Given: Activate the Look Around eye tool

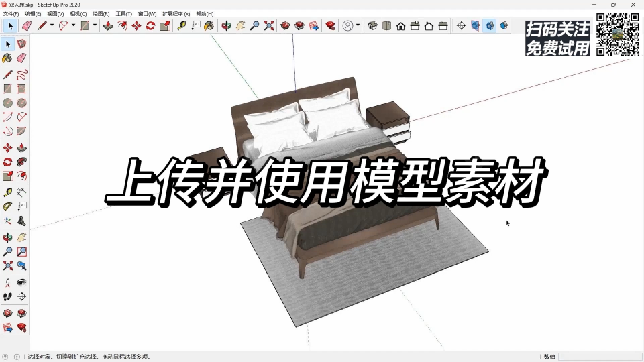Looking at the screenshot, I should (21, 282).
